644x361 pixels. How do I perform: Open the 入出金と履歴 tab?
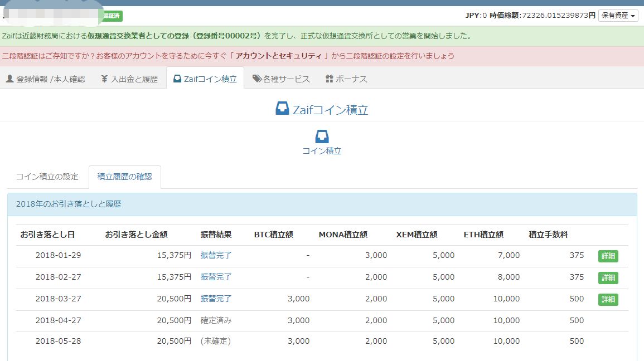point(129,79)
